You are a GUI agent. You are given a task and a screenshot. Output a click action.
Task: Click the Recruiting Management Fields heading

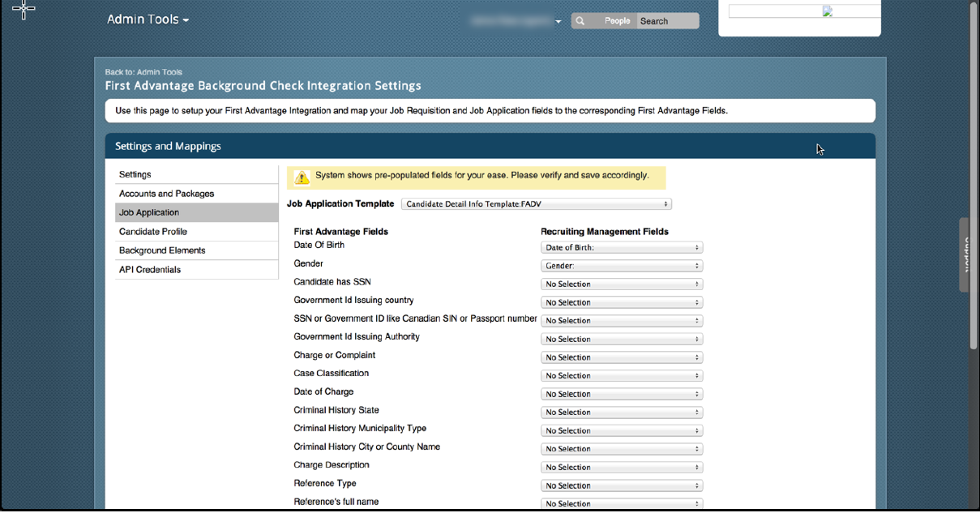(605, 232)
